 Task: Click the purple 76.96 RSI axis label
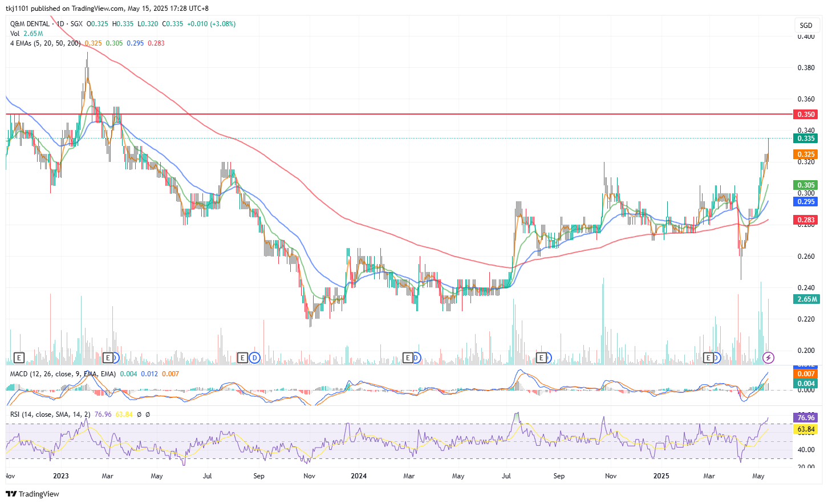(805, 417)
